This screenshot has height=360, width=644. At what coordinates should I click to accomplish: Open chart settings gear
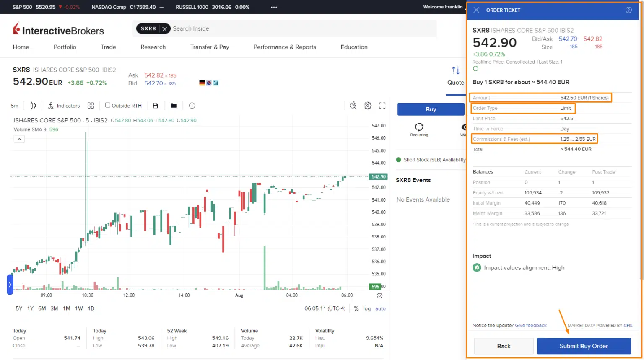pyautogui.click(x=368, y=105)
